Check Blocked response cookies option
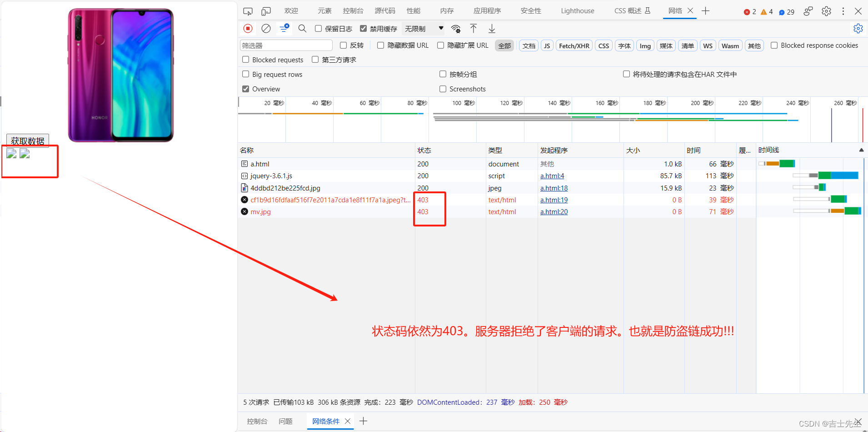The height and width of the screenshot is (432, 868). tap(774, 45)
